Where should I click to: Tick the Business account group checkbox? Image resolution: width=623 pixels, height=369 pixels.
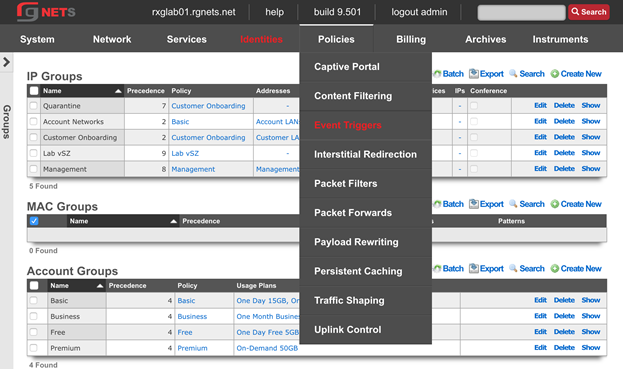coord(34,316)
